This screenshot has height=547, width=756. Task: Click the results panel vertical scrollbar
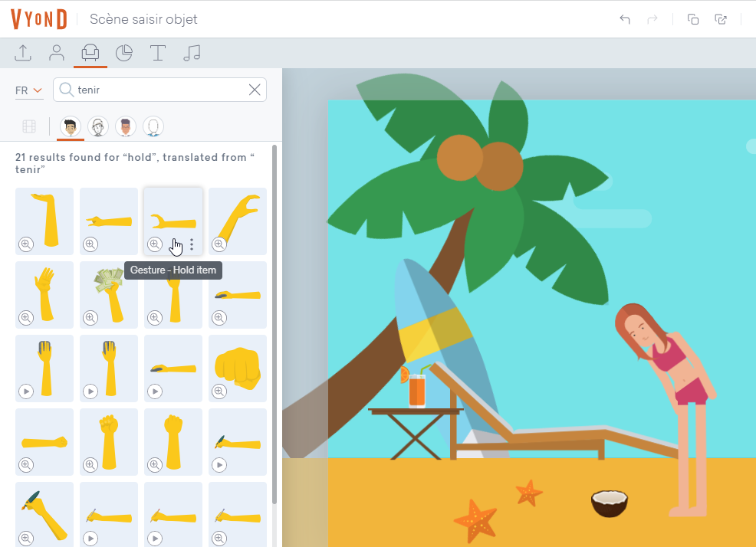coord(275,322)
